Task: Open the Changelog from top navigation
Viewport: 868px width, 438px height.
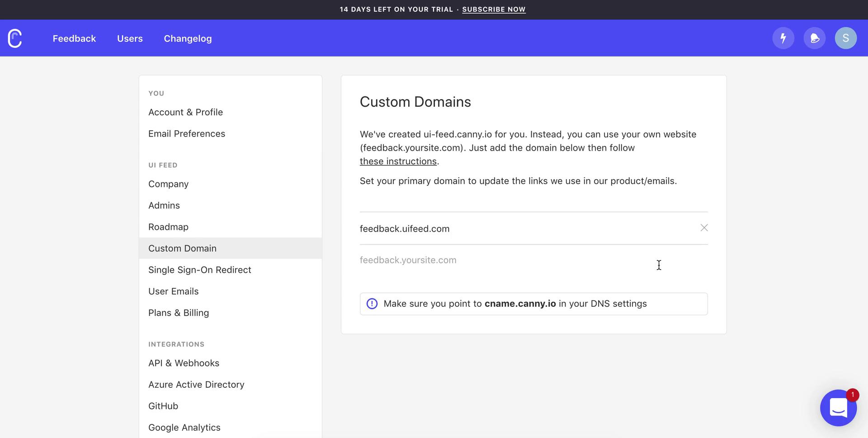Action: pyautogui.click(x=188, y=38)
